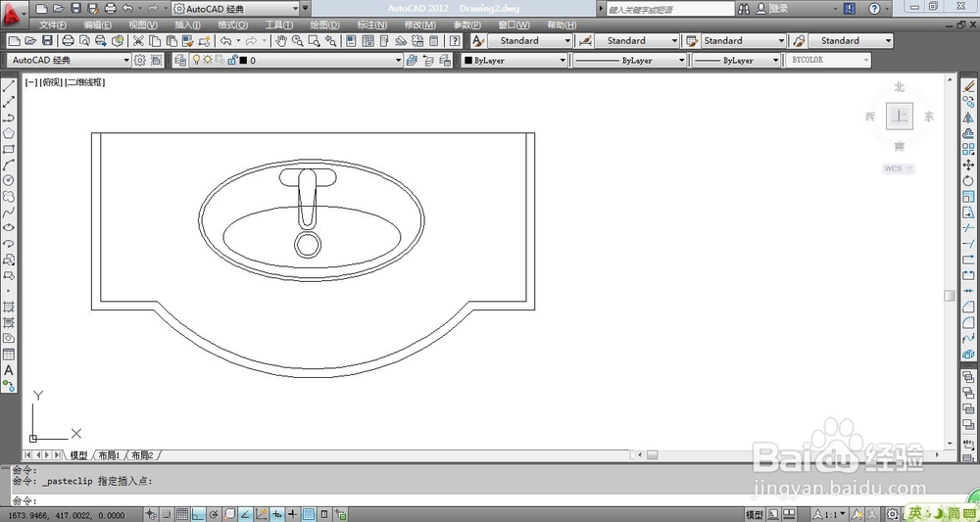
Task: Select the Line tool in draw toolbar
Action: [x=9, y=86]
